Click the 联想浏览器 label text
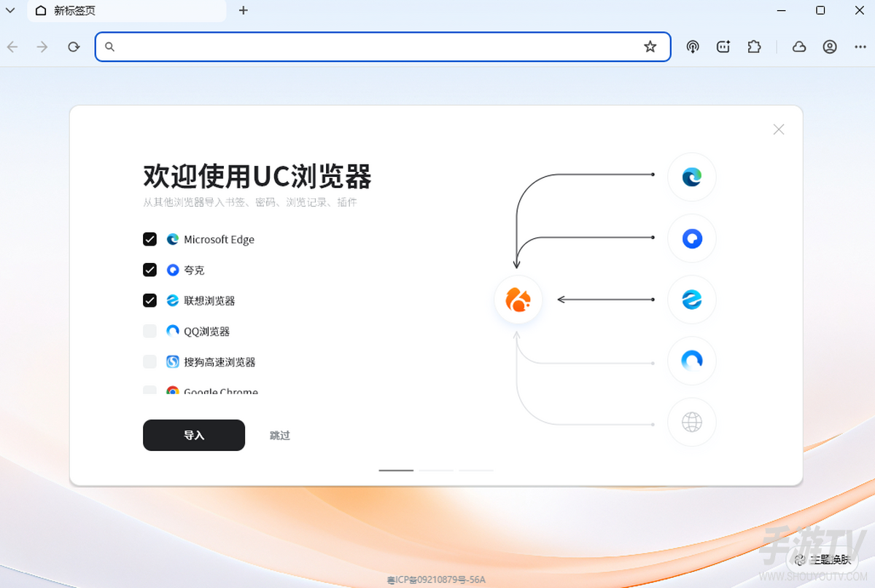The width and height of the screenshot is (875, 588). tap(209, 301)
